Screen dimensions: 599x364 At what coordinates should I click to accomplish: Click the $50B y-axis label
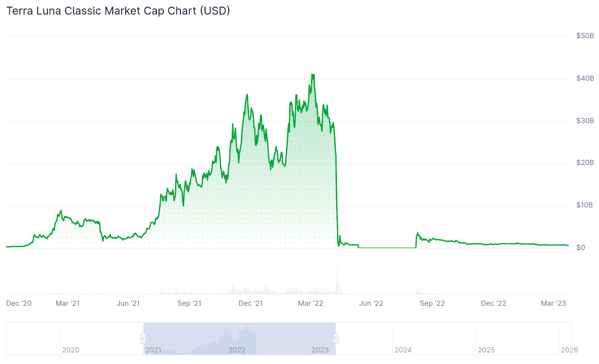tap(585, 36)
